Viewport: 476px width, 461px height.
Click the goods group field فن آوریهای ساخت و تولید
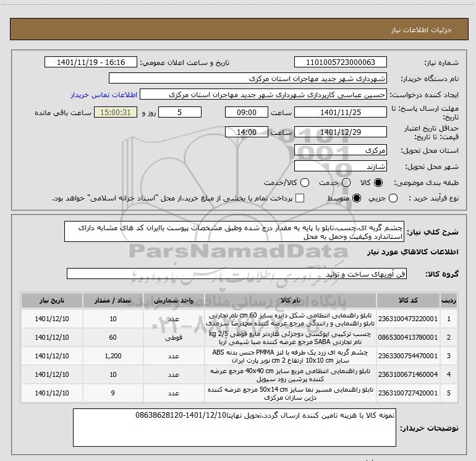(x=237, y=274)
